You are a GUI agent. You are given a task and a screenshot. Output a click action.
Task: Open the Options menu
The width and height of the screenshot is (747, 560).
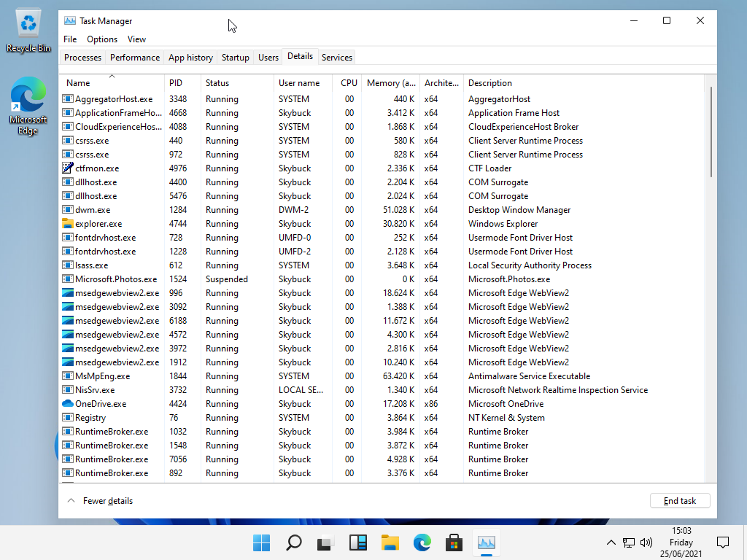[x=102, y=39]
